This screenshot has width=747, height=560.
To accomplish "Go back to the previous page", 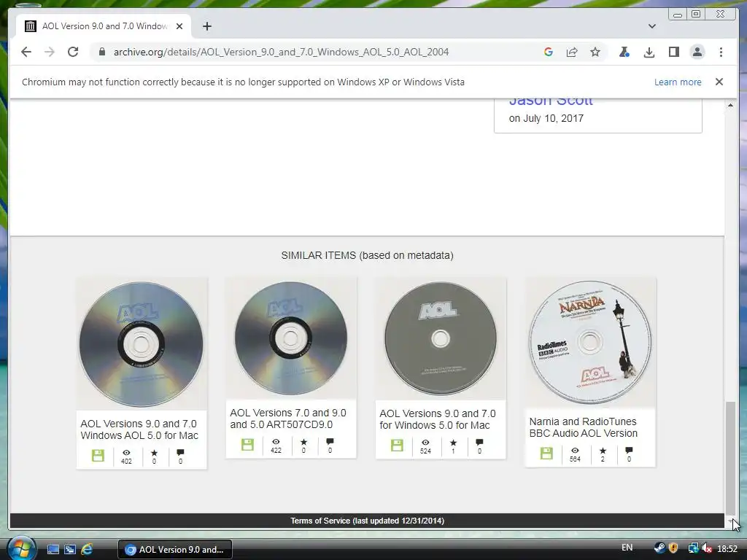I will pos(26,52).
